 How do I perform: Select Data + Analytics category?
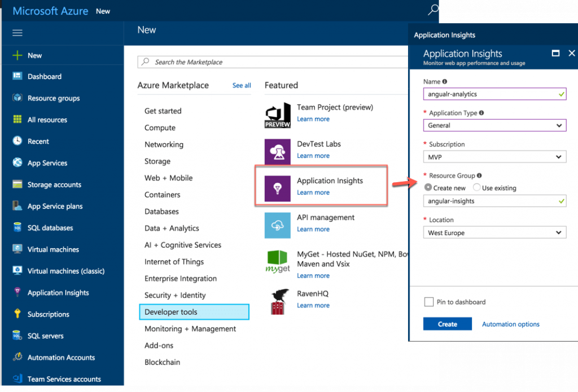pos(172,228)
